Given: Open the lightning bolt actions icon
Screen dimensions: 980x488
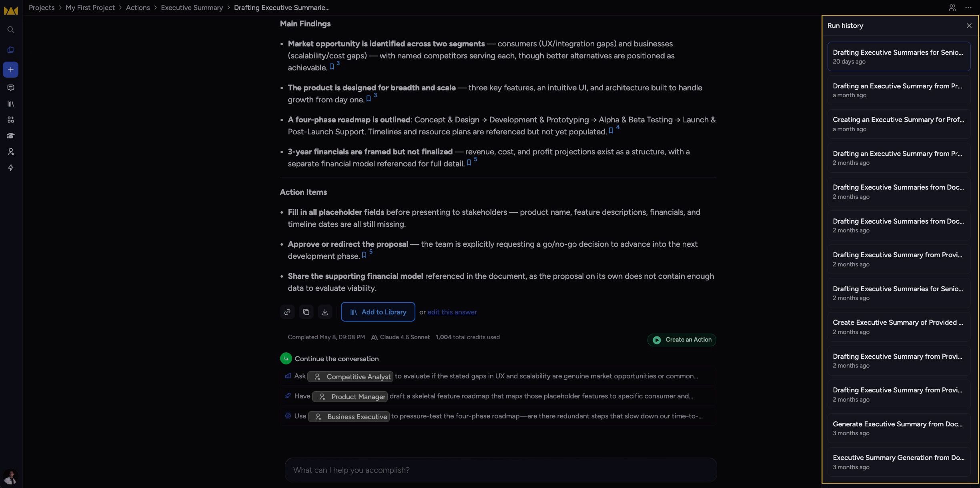Looking at the screenshot, I should click(x=11, y=168).
